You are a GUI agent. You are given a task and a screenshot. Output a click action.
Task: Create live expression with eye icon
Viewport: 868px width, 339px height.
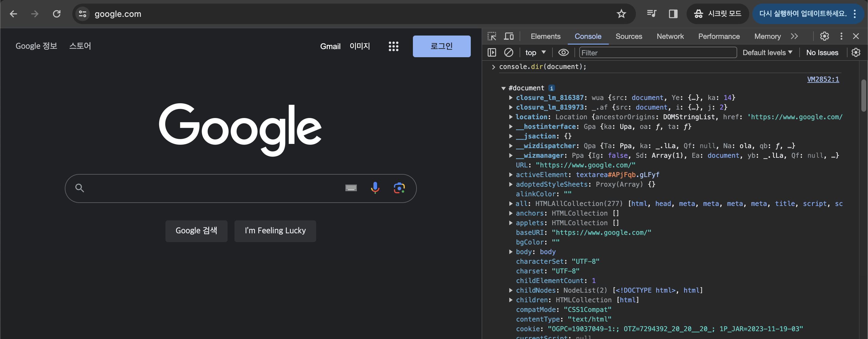click(x=563, y=52)
